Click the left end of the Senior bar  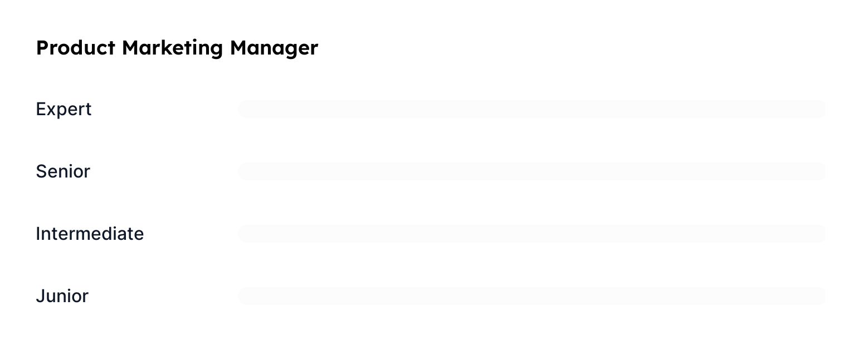(x=244, y=171)
